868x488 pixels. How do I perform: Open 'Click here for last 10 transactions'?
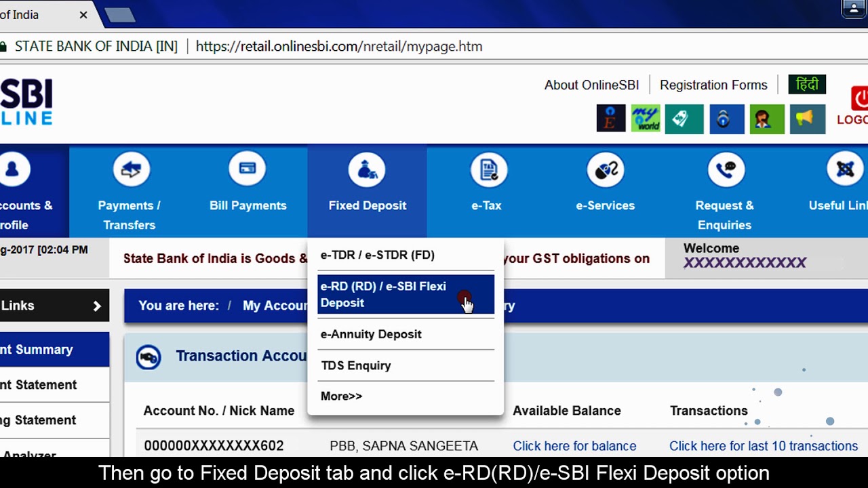pos(764,446)
